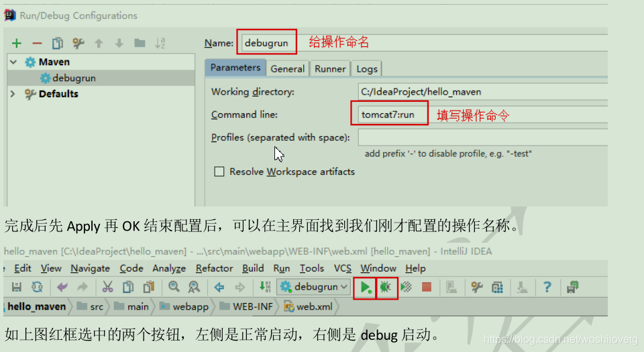This screenshot has width=644, height=352.
Task: Switch to the Parameters tab
Action: 235,68
